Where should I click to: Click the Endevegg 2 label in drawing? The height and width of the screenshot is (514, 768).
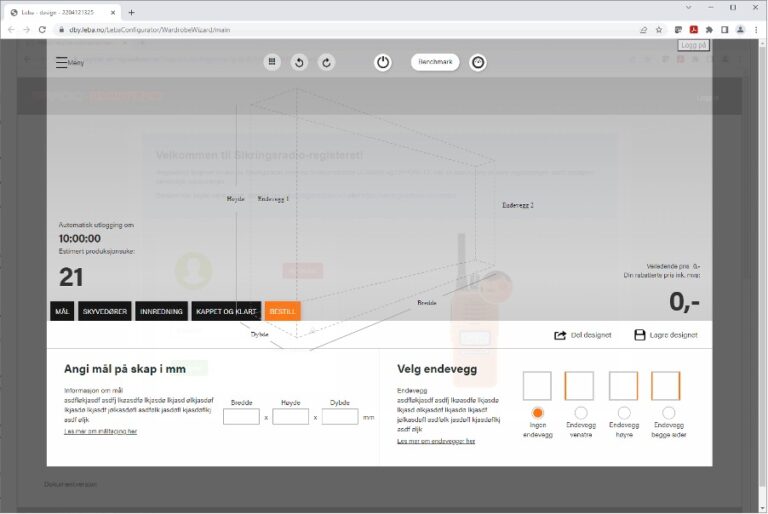(518, 205)
